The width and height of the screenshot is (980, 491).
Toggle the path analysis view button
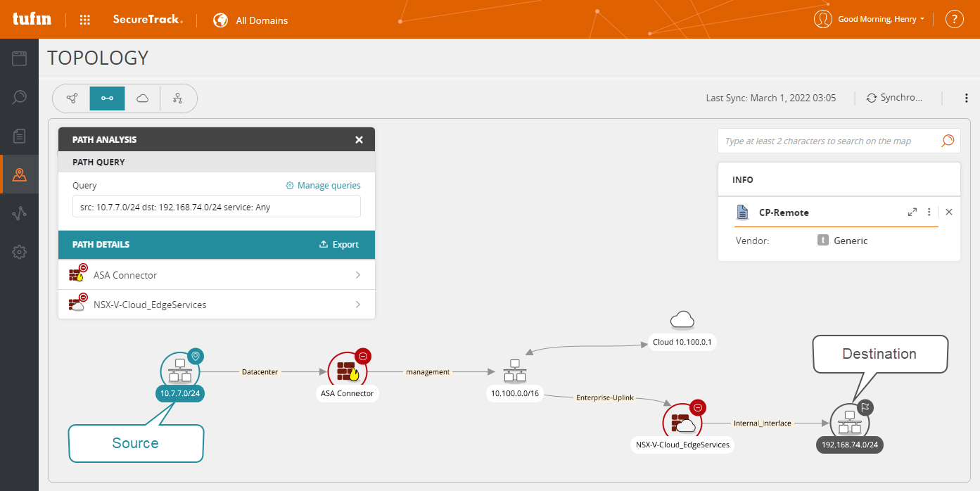pos(107,98)
